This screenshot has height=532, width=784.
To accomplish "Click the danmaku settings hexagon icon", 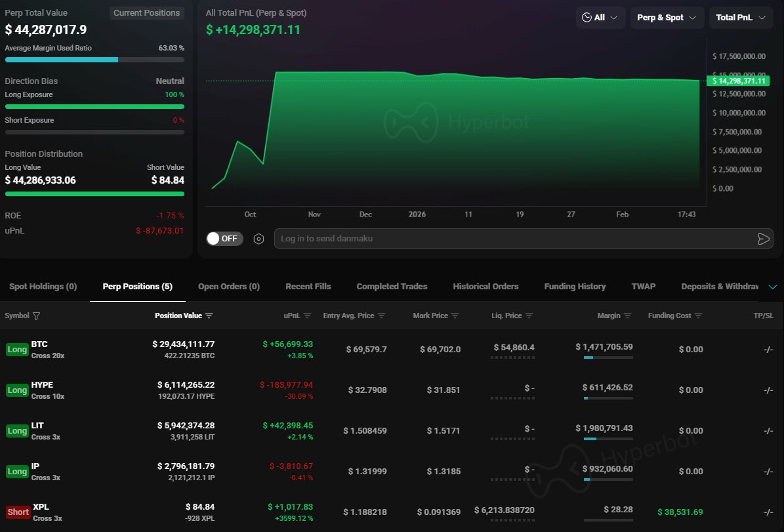I will tap(258, 239).
